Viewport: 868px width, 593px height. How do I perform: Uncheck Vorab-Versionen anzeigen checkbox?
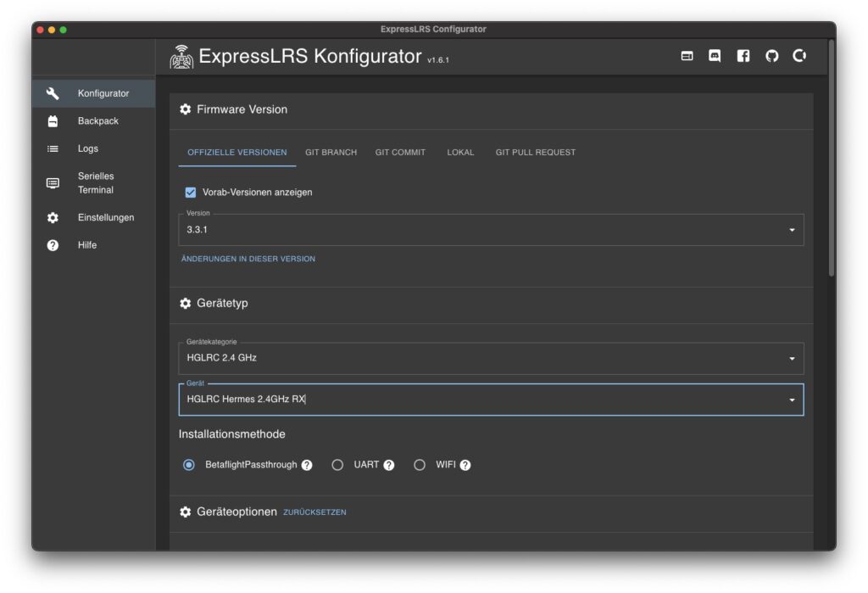(x=191, y=193)
